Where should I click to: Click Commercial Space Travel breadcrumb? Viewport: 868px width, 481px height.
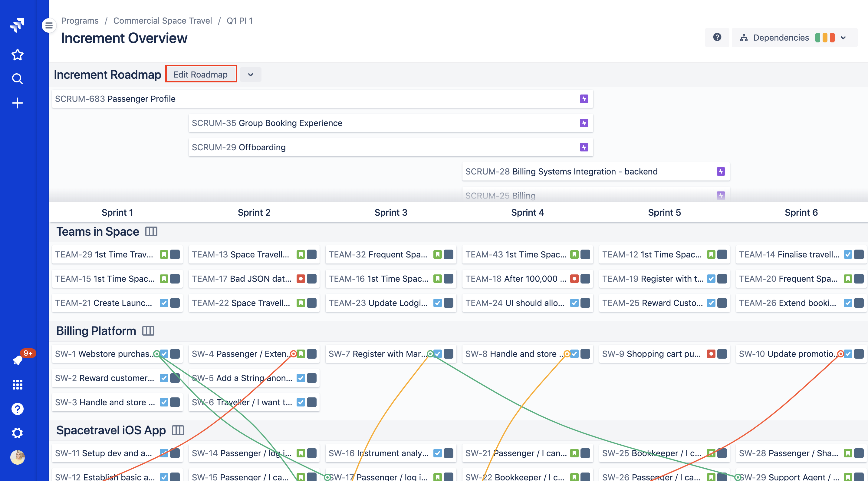[x=163, y=21]
